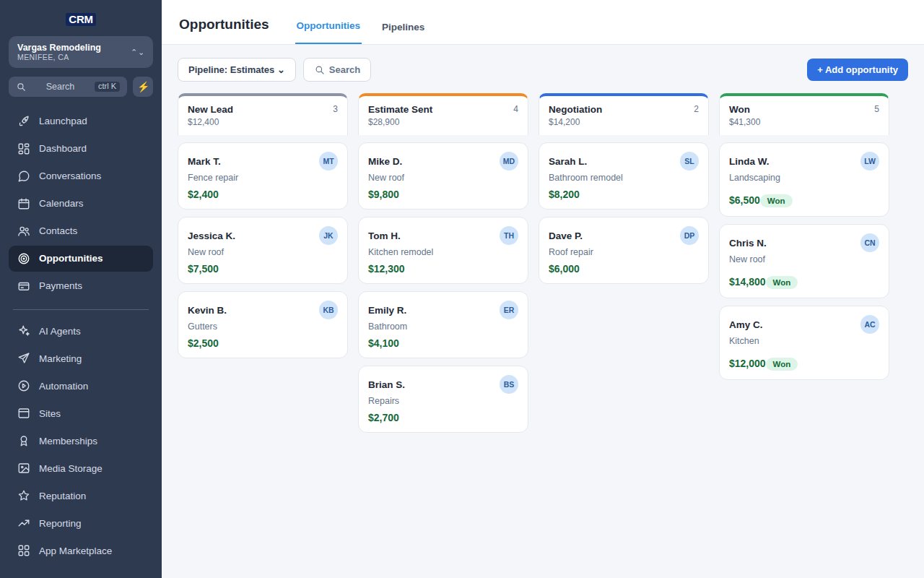Open the App Marketplace grid icon
Screen dimensions: 924x578
(24, 551)
